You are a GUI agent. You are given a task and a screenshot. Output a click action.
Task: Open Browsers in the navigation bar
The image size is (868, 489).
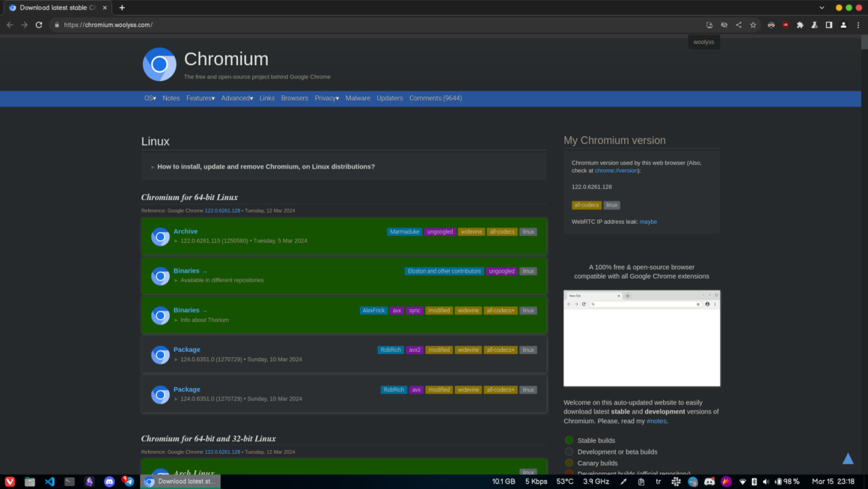(x=295, y=98)
